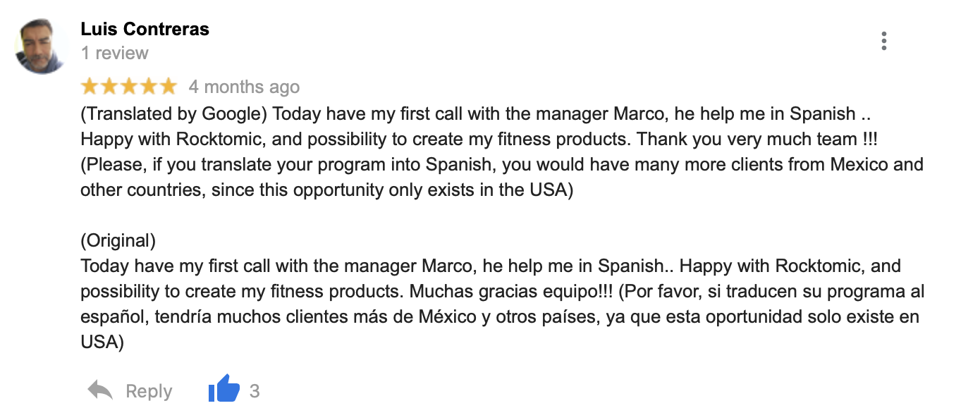The image size is (980, 420).
Task: Open the Luis Contreras reviewer name link
Action: pos(145,29)
